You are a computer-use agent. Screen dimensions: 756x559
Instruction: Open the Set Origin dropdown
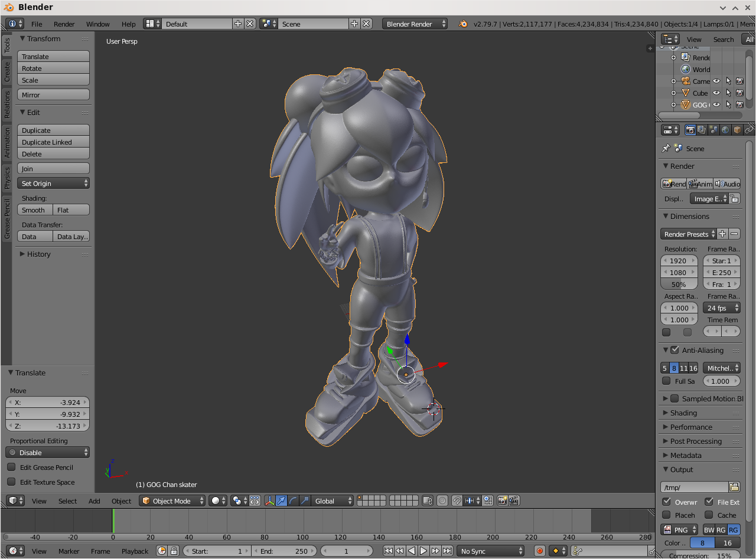click(x=53, y=183)
